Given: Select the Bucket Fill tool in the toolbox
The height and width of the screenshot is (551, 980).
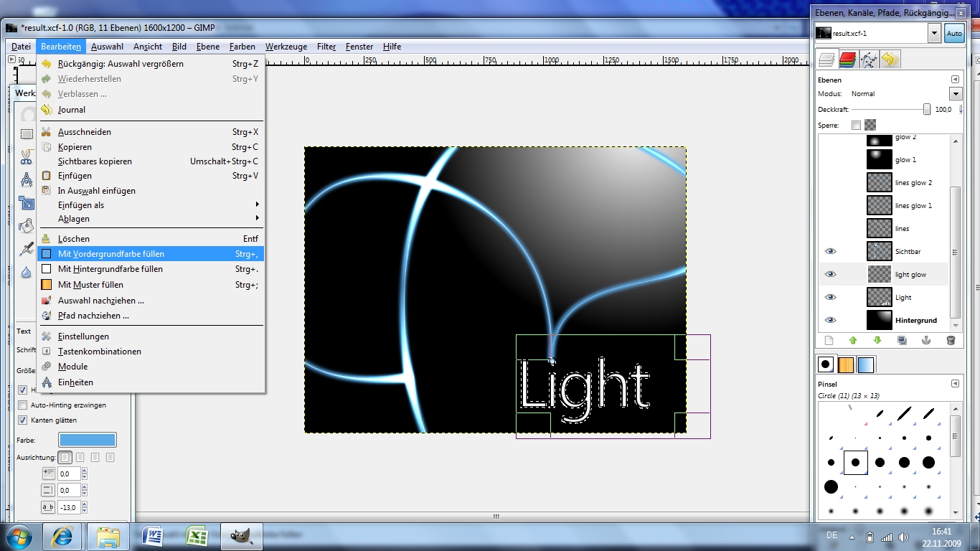Looking at the screenshot, I should pos(27,225).
